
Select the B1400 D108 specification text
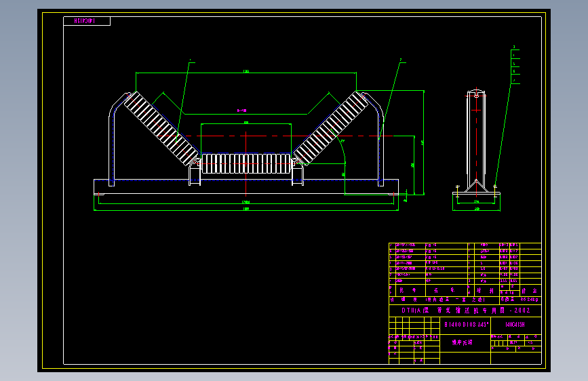coord(466,324)
